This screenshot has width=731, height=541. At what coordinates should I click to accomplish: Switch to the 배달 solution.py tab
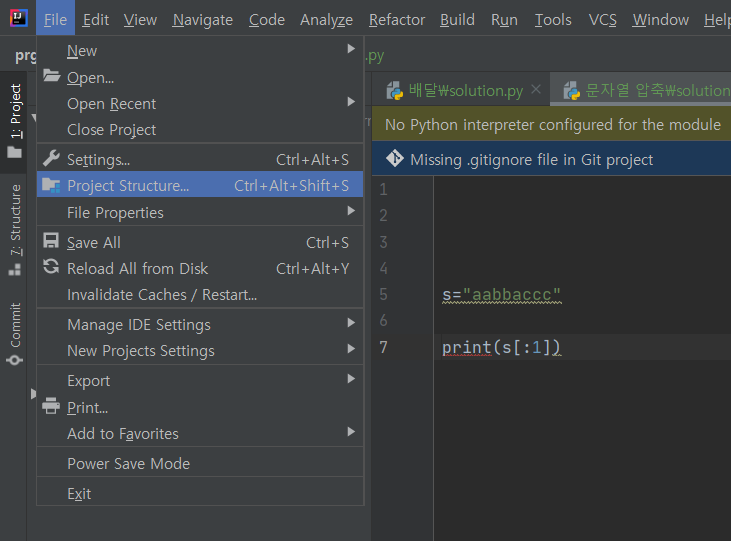tap(462, 90)
